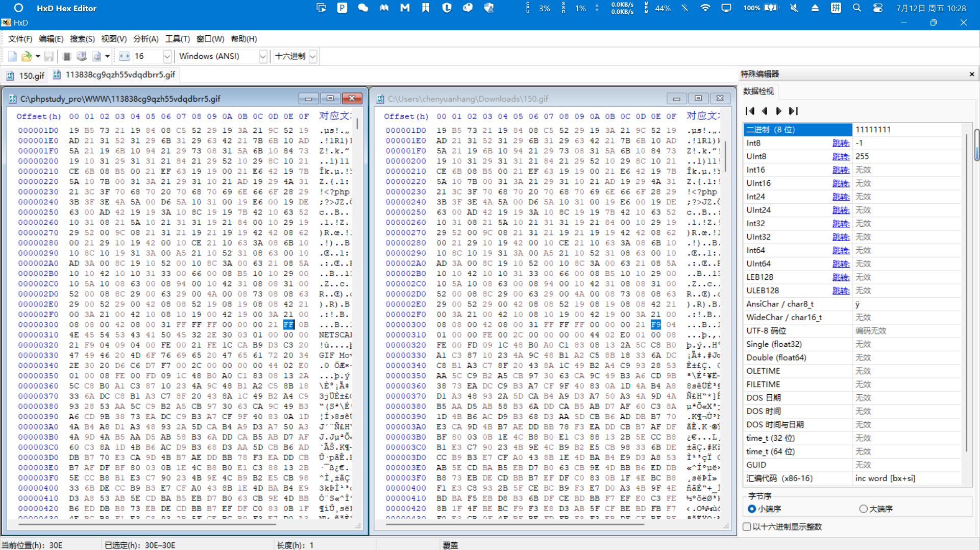Jump to last byte in data inspector

point(793,111)
